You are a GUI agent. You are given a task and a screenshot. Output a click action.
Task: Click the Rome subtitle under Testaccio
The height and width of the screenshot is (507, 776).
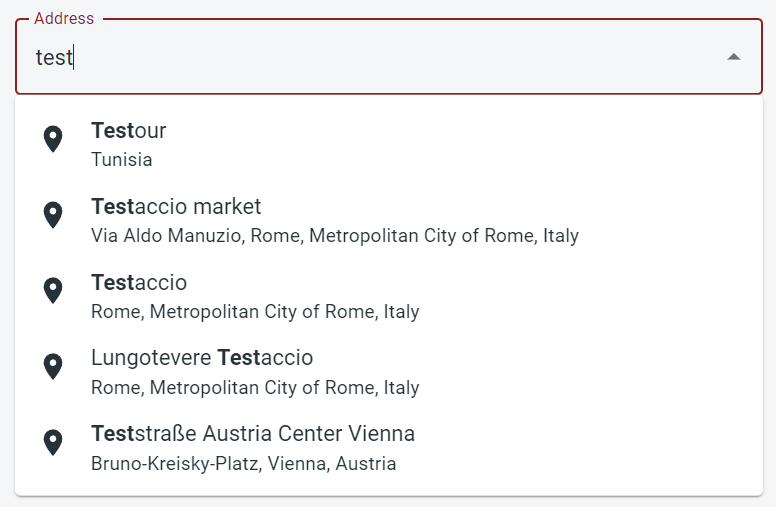255,312
